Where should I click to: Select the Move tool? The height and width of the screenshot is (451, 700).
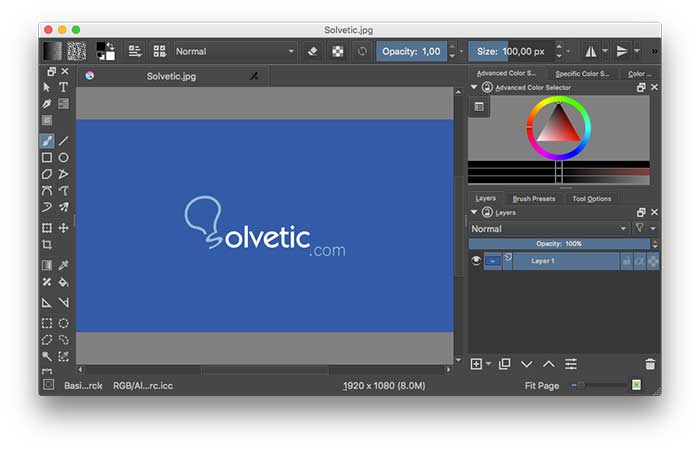coord(63,228)
